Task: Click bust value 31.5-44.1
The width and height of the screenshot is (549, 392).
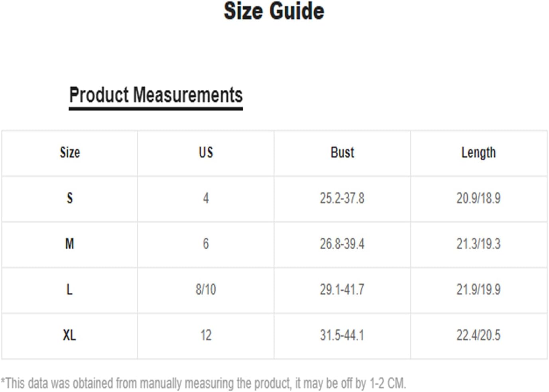Action: (342, 335)
